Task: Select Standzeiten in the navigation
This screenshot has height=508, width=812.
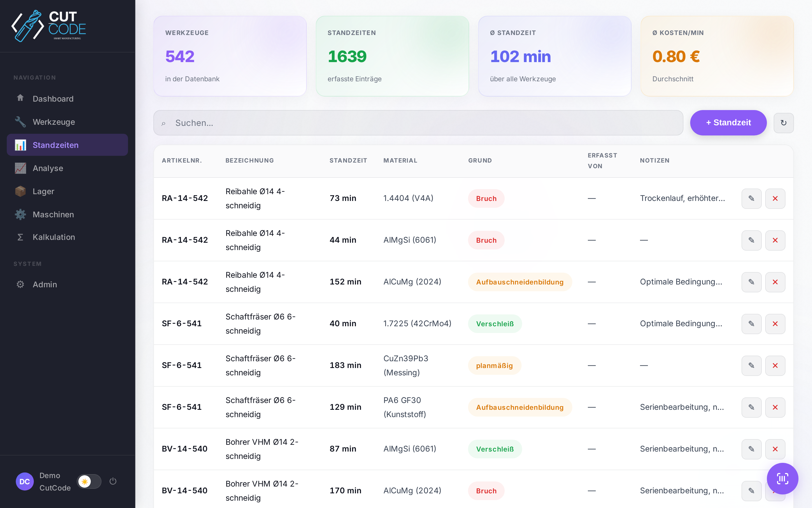Action: (67, 145)
